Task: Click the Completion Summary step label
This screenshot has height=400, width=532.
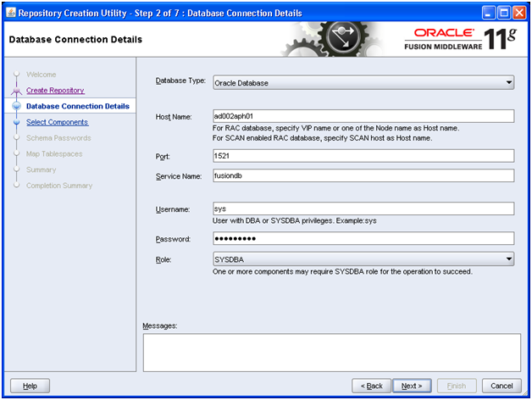Action: (x=59, y=186)
